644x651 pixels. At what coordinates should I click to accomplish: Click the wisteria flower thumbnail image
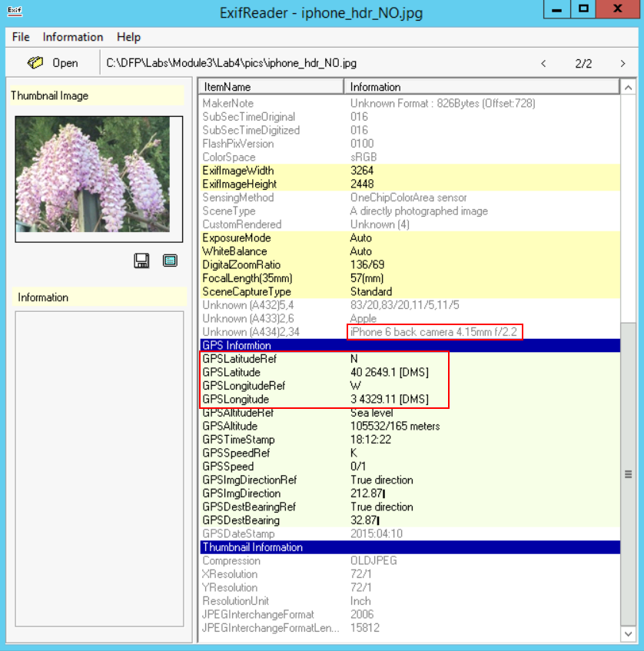click(98, 178)
